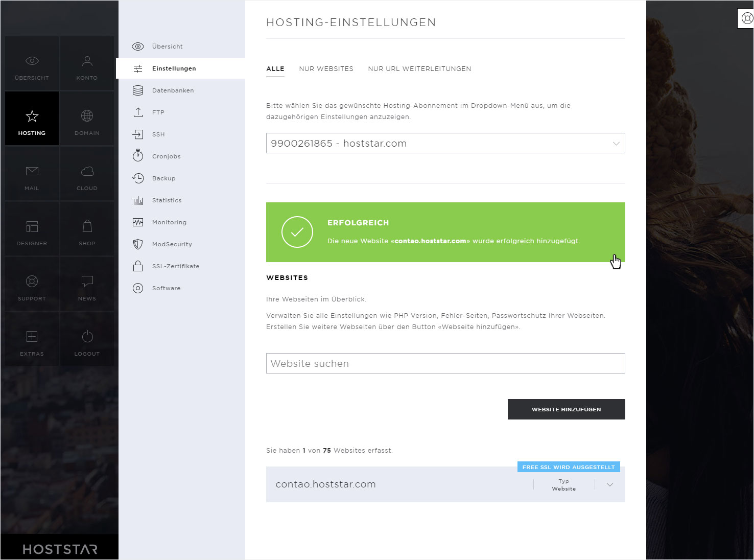Open the Mail envelope icon tile

coord(32,174)
